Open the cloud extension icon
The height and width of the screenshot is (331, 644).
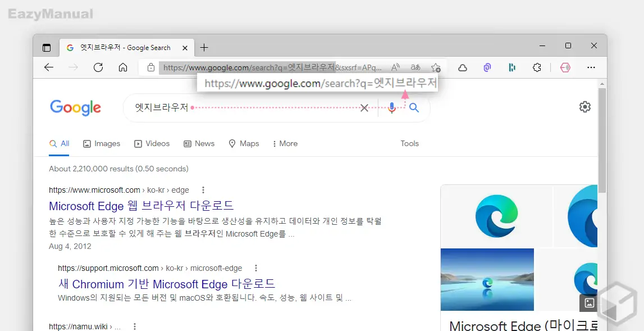[x=463, y=68]
